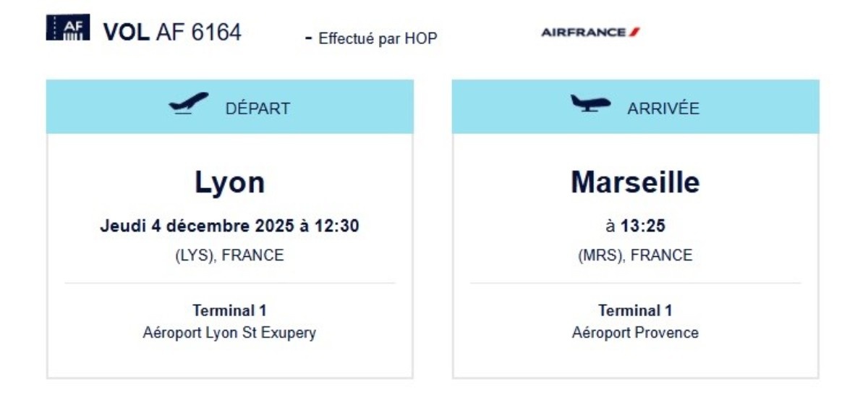The image size is (868, 416).
Task: Click the DÉPART header label
Action: [258, 109]
